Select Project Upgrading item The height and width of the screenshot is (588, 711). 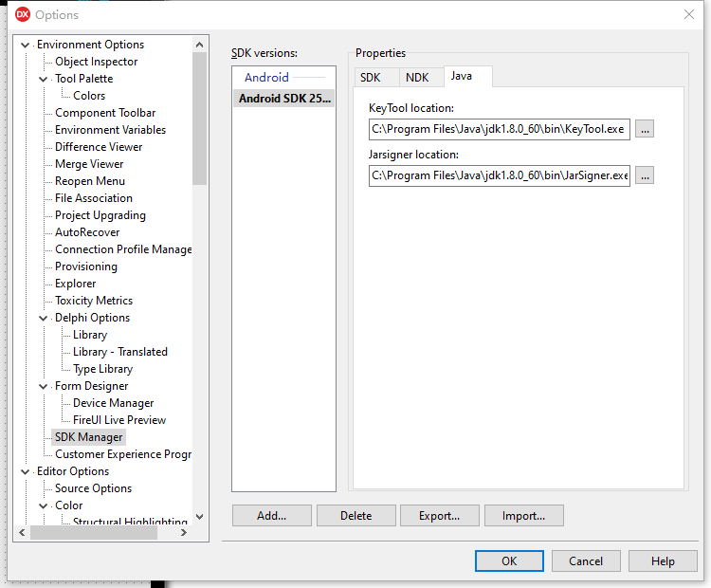pos(100,215)
